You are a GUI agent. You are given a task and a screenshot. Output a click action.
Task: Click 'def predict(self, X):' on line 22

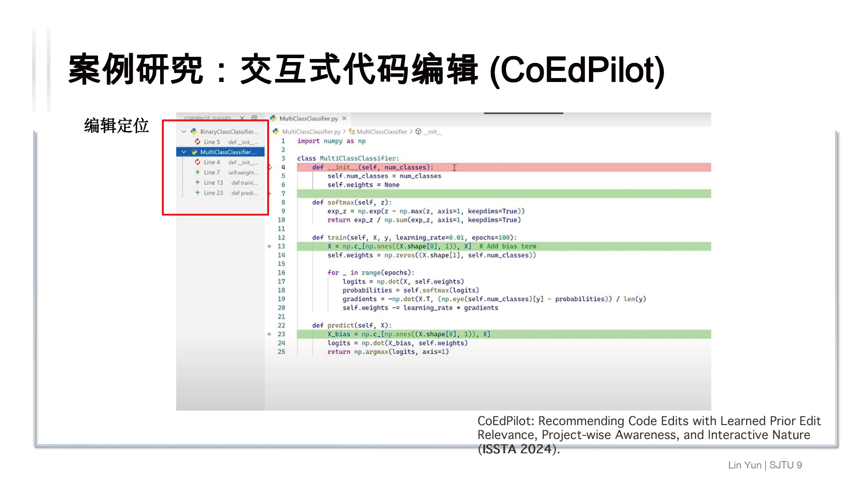(352, 325)
